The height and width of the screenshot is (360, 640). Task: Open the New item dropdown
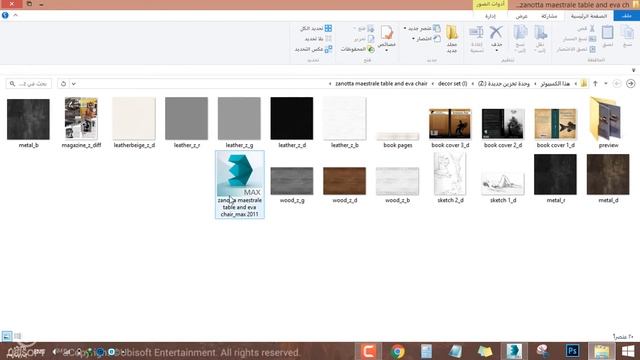(422, 29)
